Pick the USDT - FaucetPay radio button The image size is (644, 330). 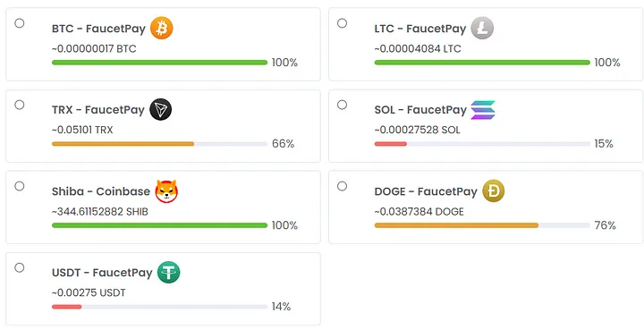pos(20,267)
